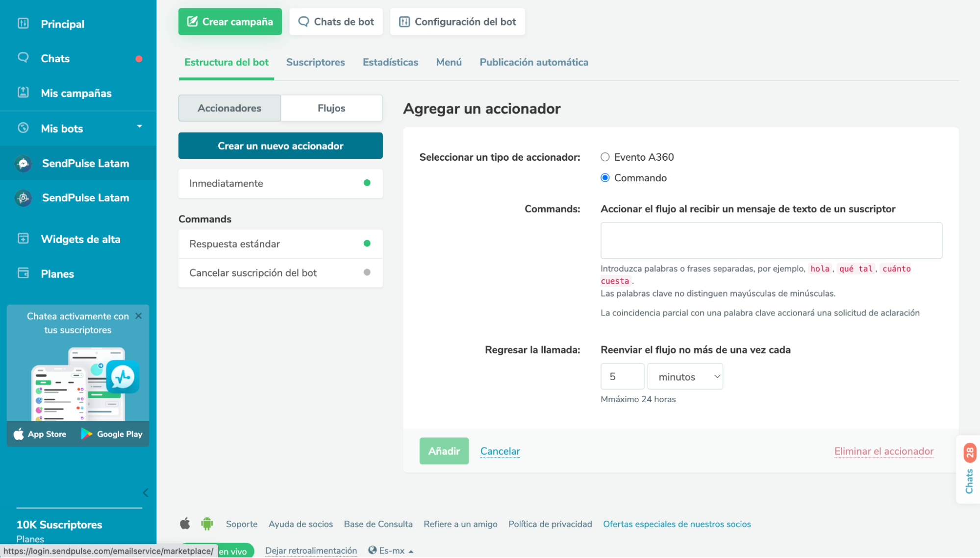Screen dimensions: 980x558
Task: Toggle the Inmediatamente trigger status dot
Action: point(367,183)
